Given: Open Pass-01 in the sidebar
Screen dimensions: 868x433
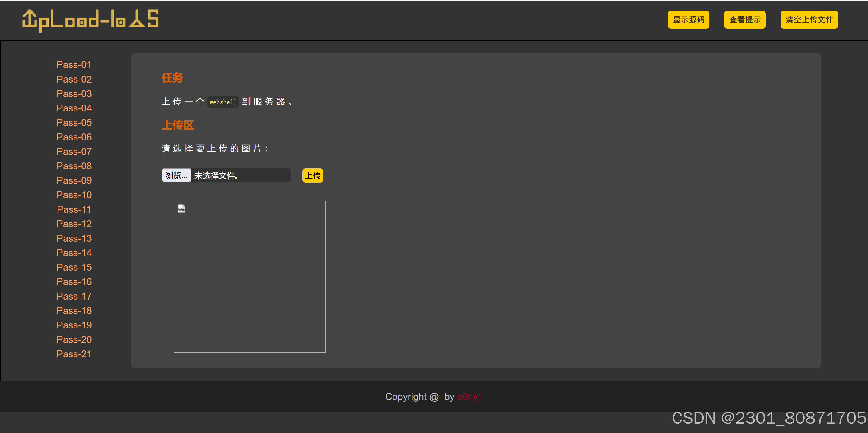Looking at the screenshot, I should click(x=74, y=65).
